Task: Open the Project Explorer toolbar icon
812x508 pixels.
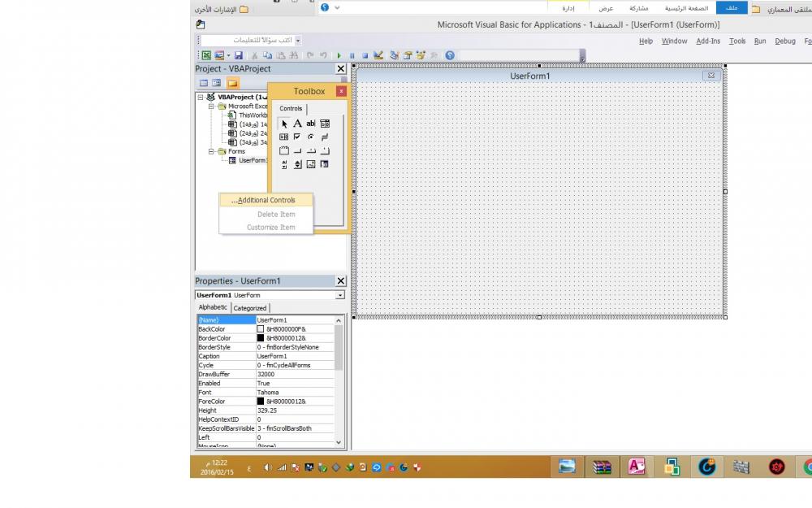Action: [394, 55]
